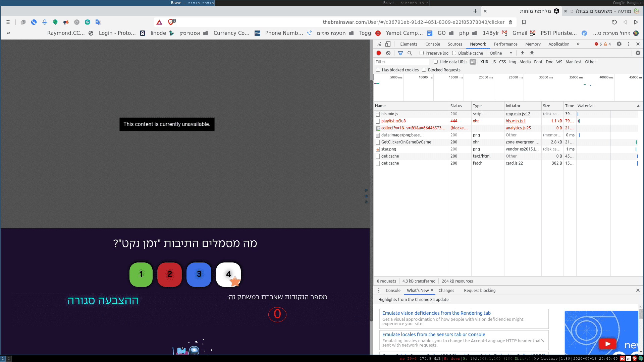
Task: Open the Request blocking drawer tab
Action: click(479, 290)
